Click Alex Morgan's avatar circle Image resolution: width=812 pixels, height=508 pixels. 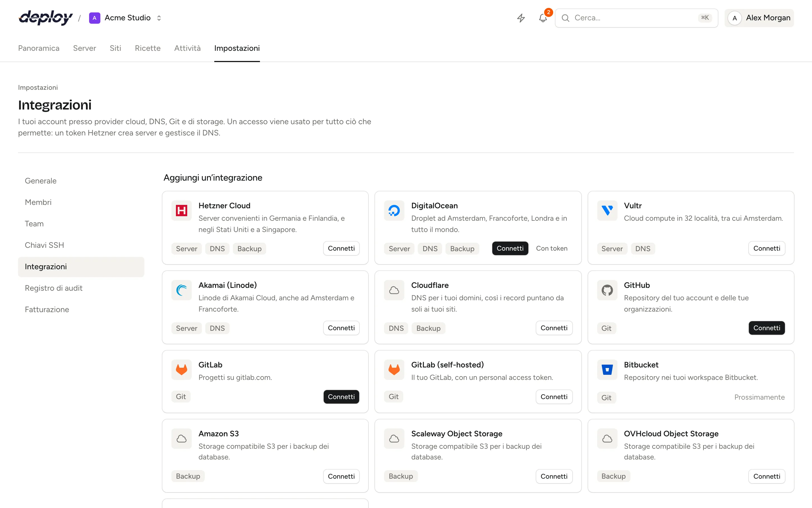(x=734, y=18)
